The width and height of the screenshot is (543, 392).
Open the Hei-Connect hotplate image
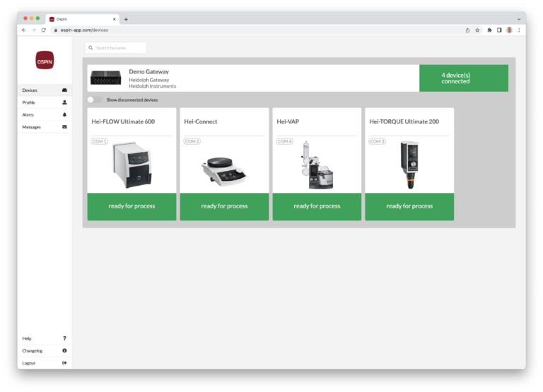coord(223,171)
